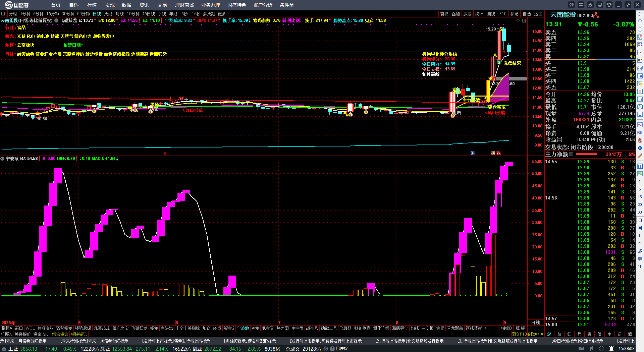Open the 综合资讯 tab
Image resolution: width=644 pixels, height=352 pixels.
pos(60,334)
